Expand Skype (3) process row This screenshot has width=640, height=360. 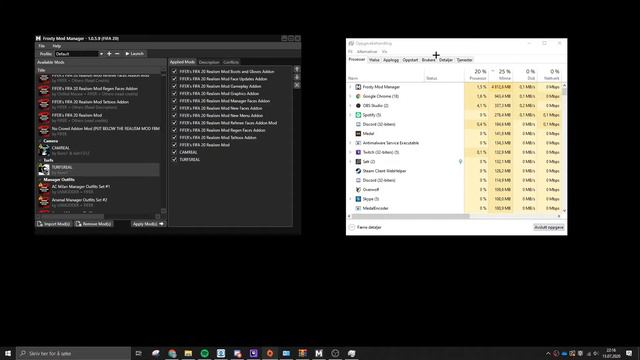(x=350, y=199)
